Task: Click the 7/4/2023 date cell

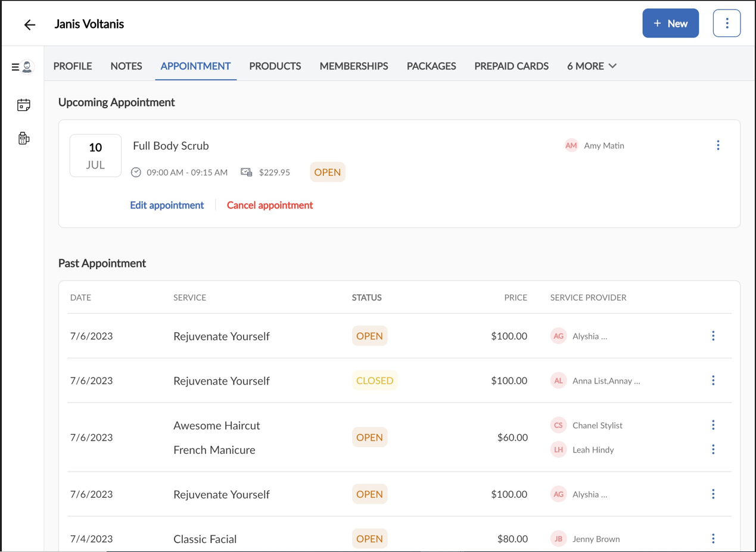Action: coord(91,539)
